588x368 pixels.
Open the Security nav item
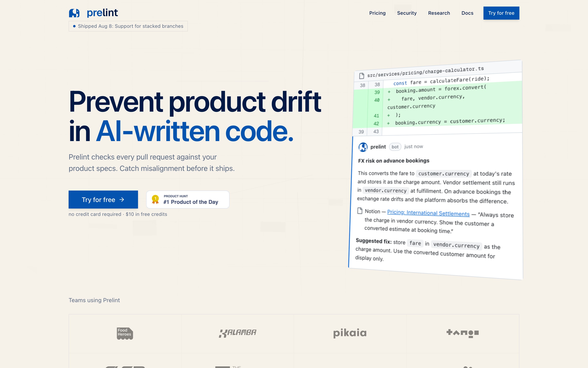coord(407,13)
